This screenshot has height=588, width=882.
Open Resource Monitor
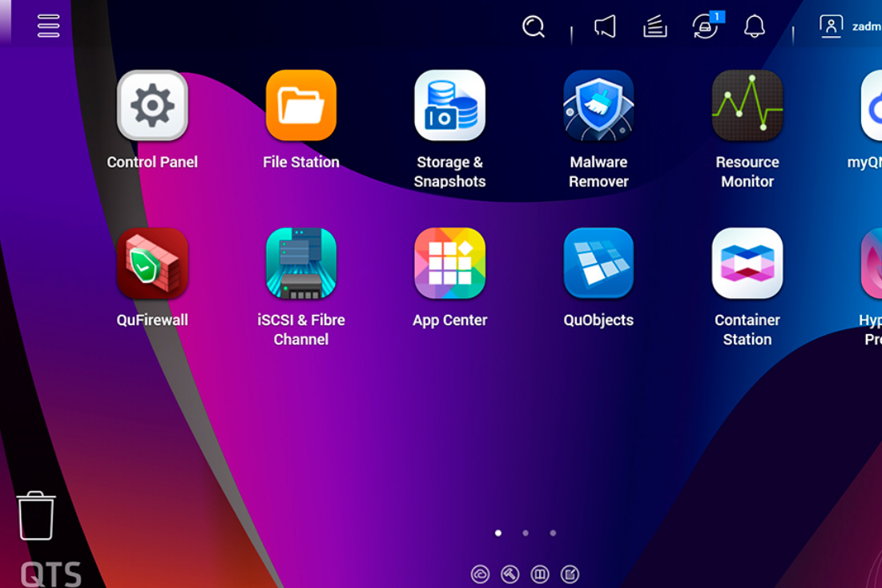(x=747, y=105)
